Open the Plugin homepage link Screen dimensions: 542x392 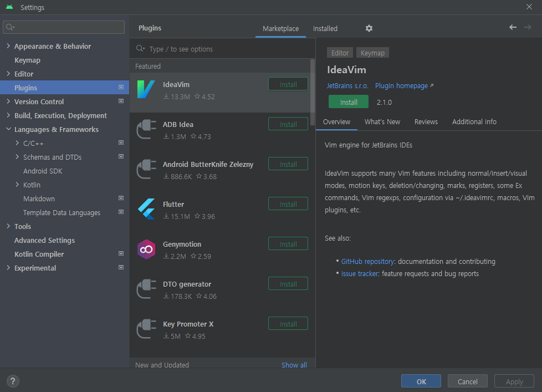(401, 86)
